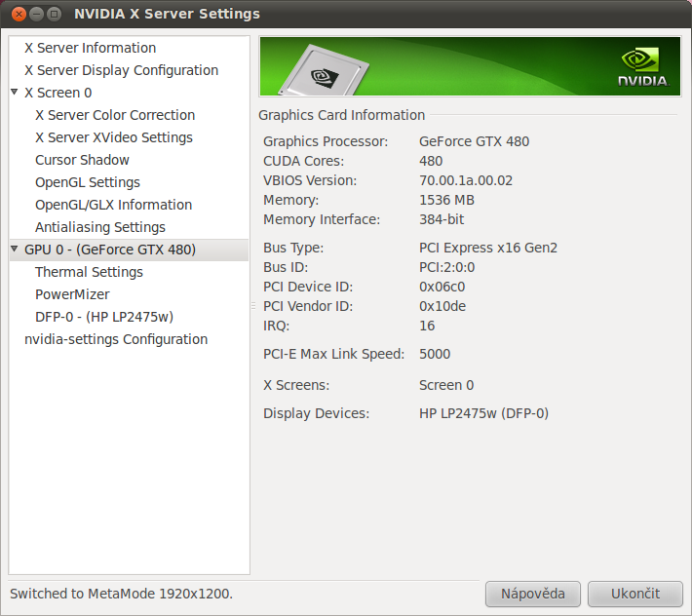Click the X Screens value Screen 0
This screenshot has height=616, width=692.
[446, 385]
